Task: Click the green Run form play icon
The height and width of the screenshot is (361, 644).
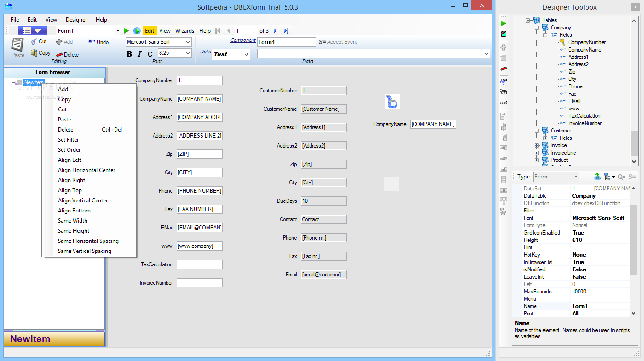Action: tap(126, 31)
